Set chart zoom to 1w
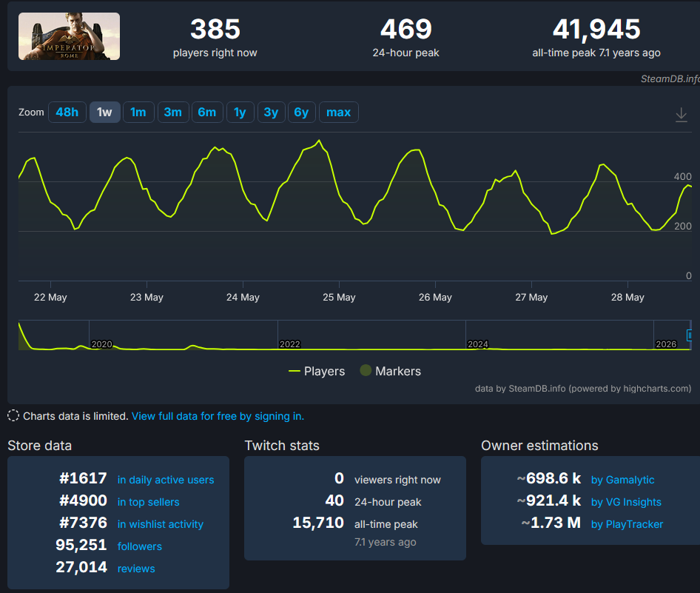700x593 pixels. (104, 112)
